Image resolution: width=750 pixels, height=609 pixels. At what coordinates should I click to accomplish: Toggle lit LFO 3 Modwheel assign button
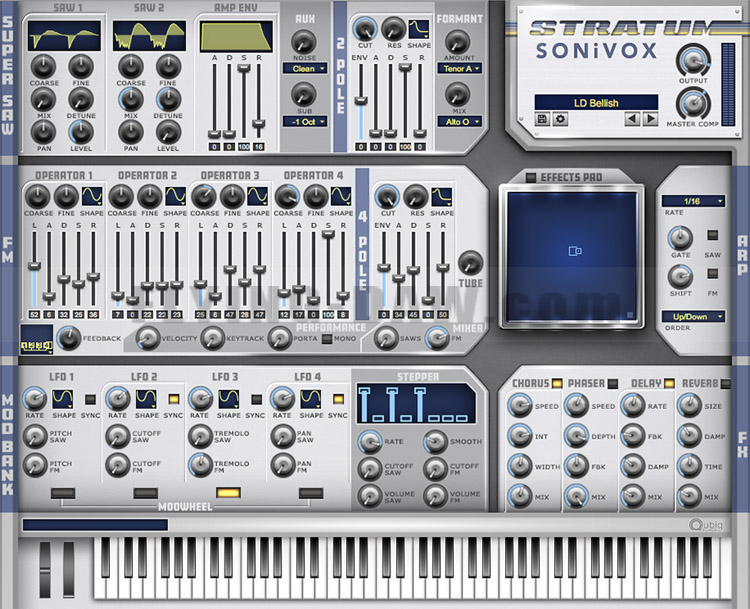coord(228,493)
